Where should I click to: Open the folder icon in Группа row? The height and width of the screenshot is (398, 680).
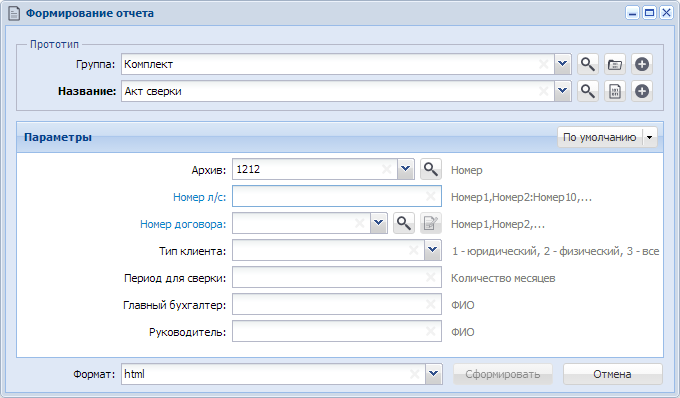(615, 65)
